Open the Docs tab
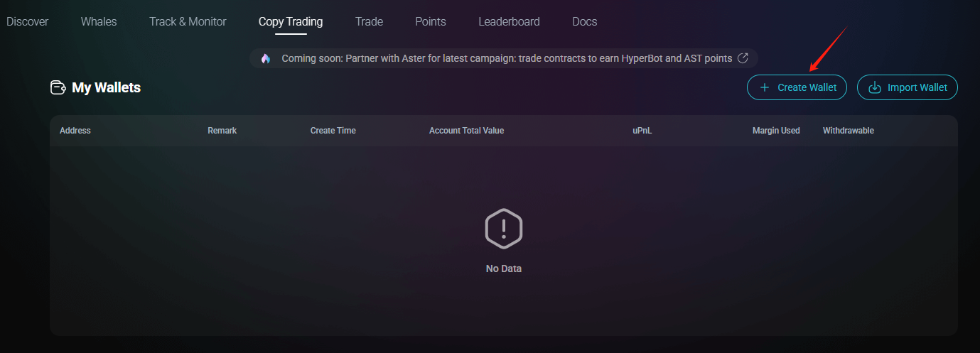This screenshot has height=353, width=980. 585,21
